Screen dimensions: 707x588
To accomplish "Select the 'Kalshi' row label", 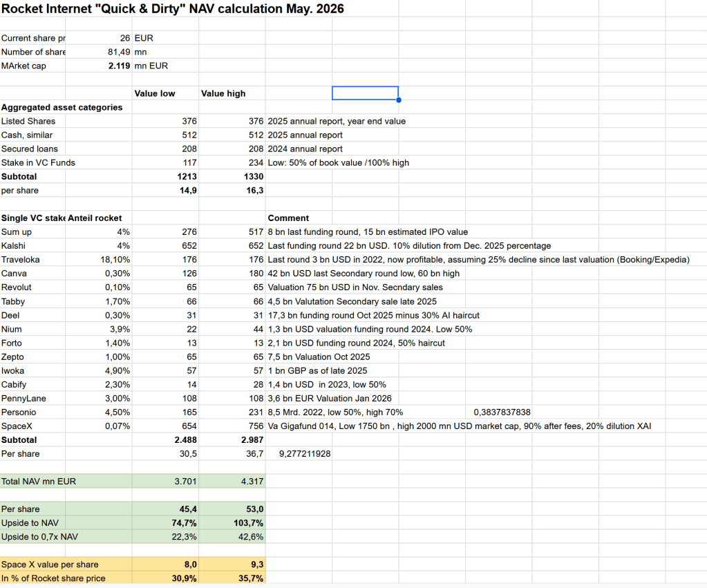I will pos(14,246).
